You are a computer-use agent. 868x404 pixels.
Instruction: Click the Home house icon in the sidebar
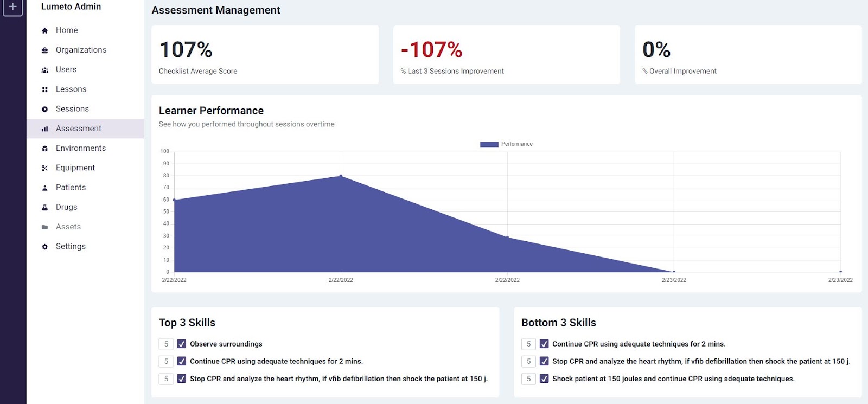[x=45, y=31]
